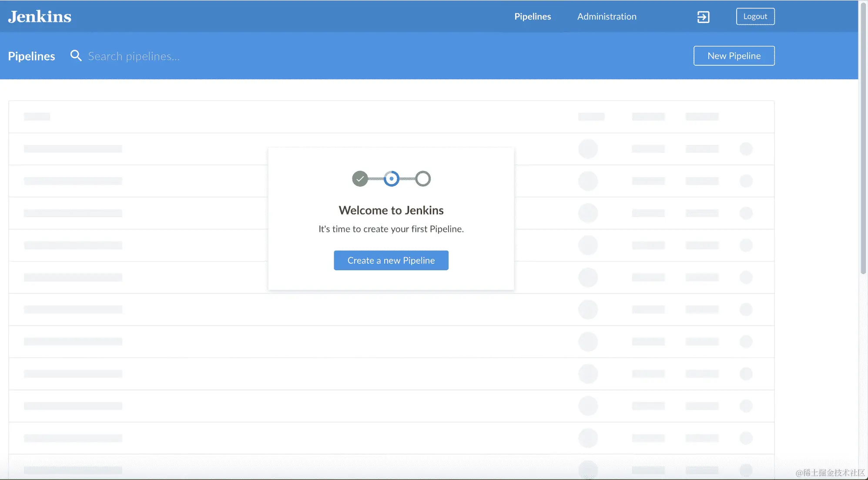Image resolution: width=868 pixels, height=480 pixels.
Task: Click first placeholder header bar in table
Action: coord(37,117)
